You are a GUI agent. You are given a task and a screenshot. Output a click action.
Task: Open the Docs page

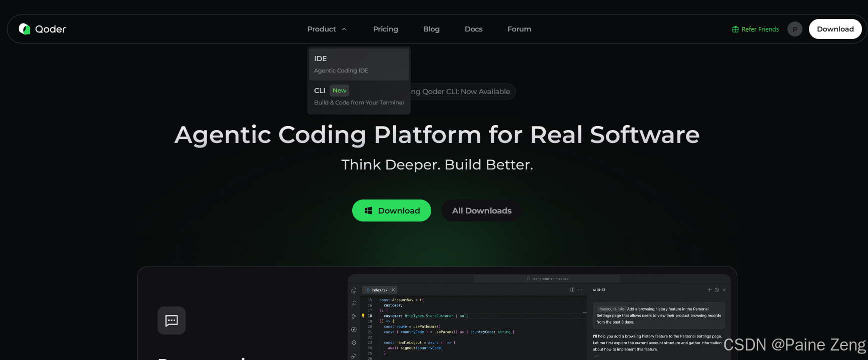(x=473, y=29)
